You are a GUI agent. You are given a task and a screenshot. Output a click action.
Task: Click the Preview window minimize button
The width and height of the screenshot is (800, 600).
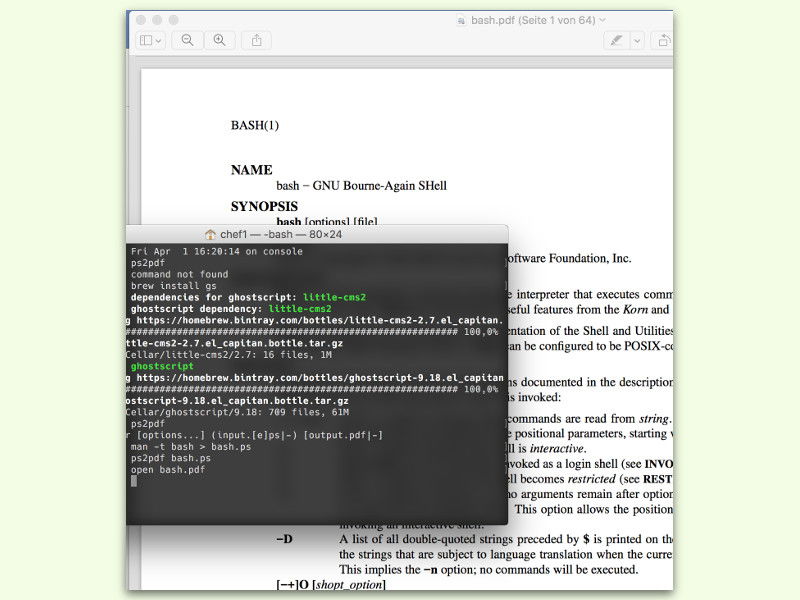(x=157, y=20)
